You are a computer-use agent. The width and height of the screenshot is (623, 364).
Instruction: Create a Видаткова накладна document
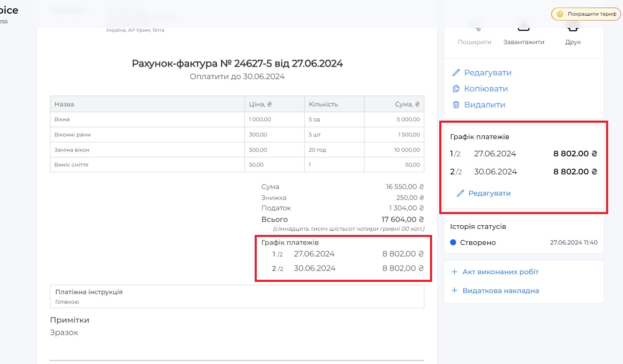pos(501,291)
